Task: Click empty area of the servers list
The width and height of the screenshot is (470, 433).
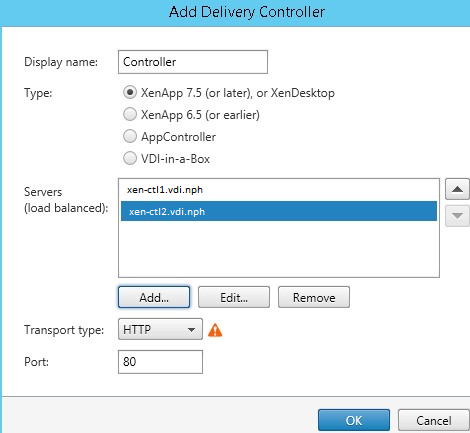Action: [279, 248]
